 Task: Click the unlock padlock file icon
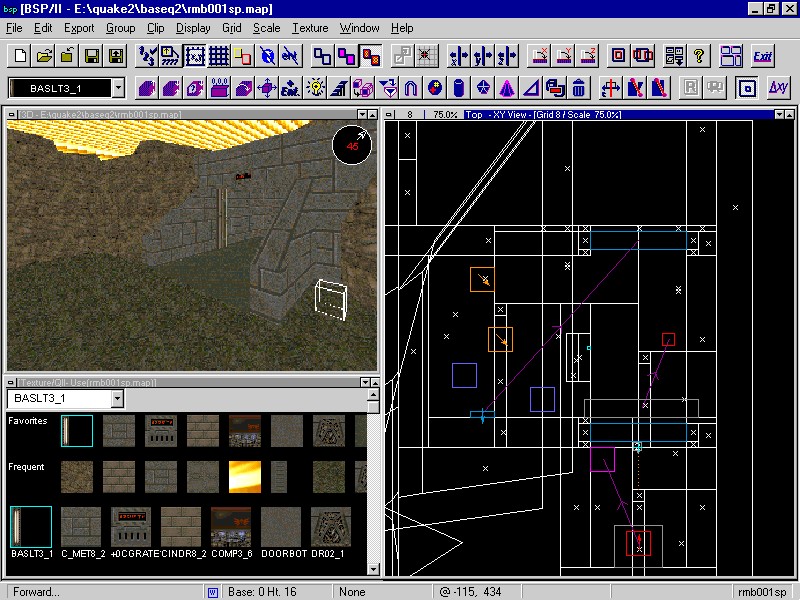click(x=68, y=56)
